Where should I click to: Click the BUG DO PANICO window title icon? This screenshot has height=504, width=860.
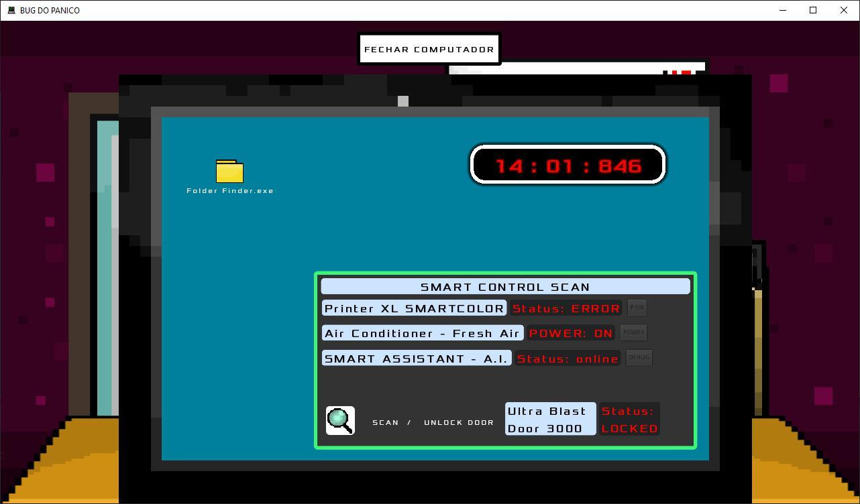[11, 10]
